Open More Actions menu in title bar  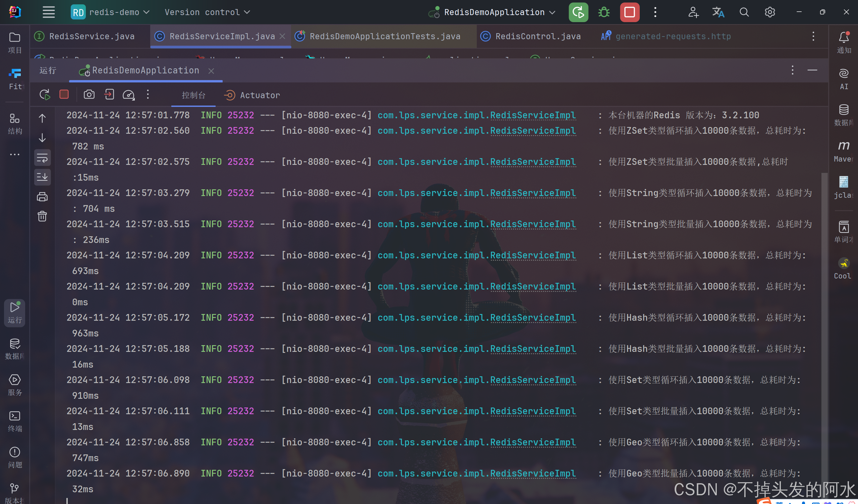[x=655, y=12]
